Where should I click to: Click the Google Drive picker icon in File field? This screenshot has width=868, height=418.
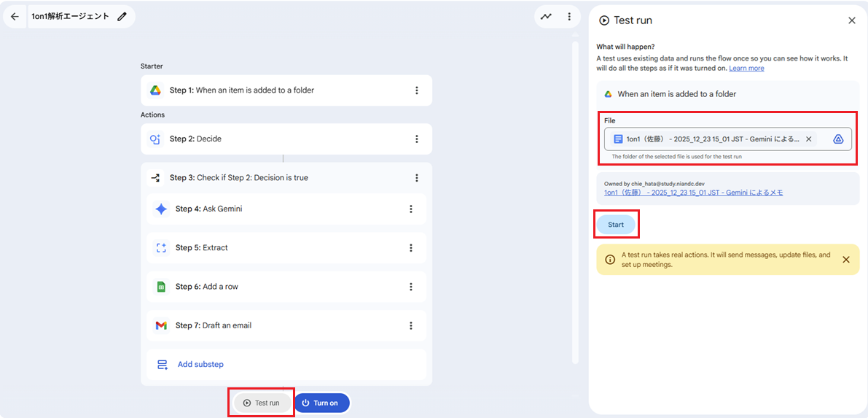[838, 139]
